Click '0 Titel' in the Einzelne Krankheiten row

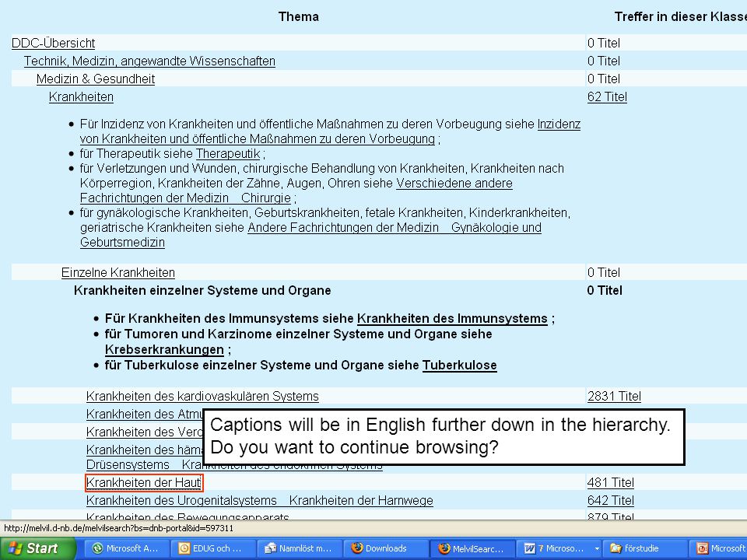point(604,272)
